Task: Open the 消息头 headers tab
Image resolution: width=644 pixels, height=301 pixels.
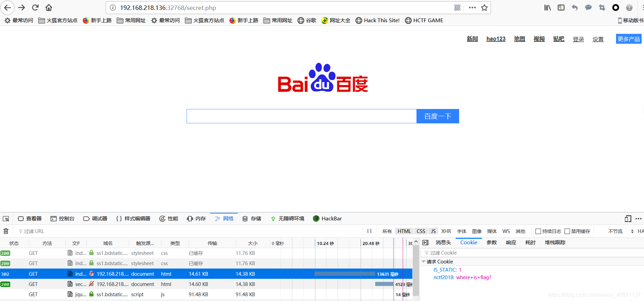Action: coord(443,243)
